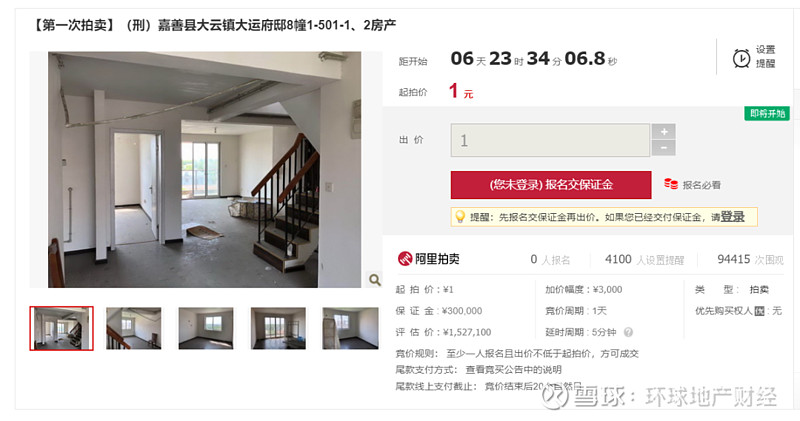Click the alarm clock reminder icon
Viewport: 800px width, 421px height.
pyautogui.click(x=741, y=58)
